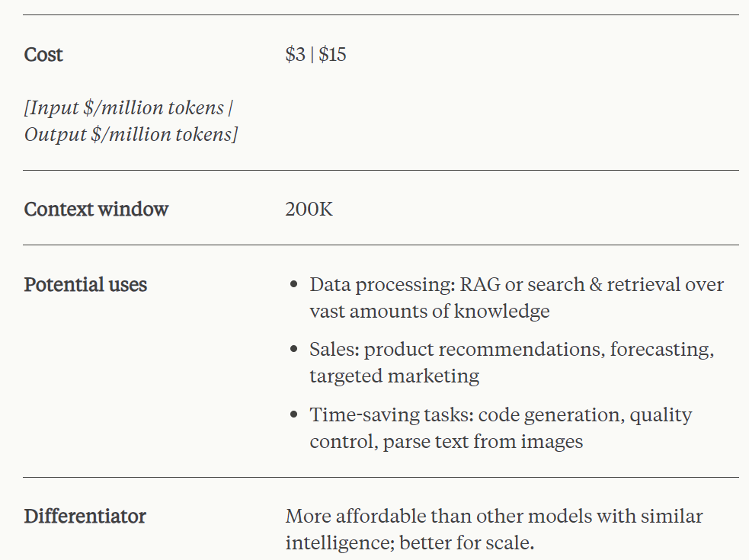Click the bullet dot beside Sales
The width and height of the screenshot is (749, 560).
pyautogui.click(x=294, y=350)
